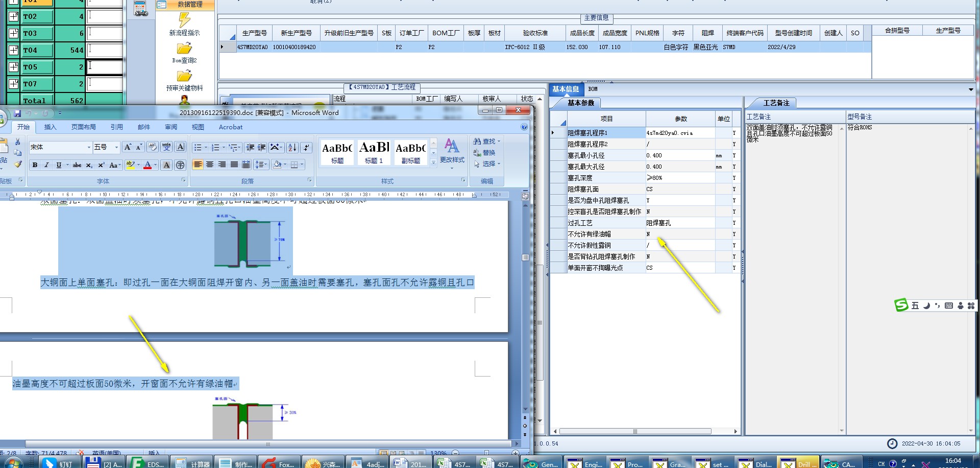Apply underline formatting in Word

[x=59, y=165]
